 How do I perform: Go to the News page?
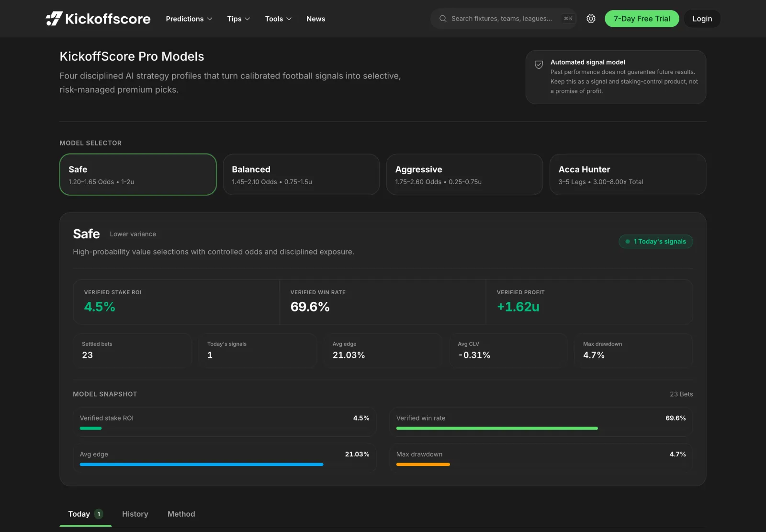[315, 19]
